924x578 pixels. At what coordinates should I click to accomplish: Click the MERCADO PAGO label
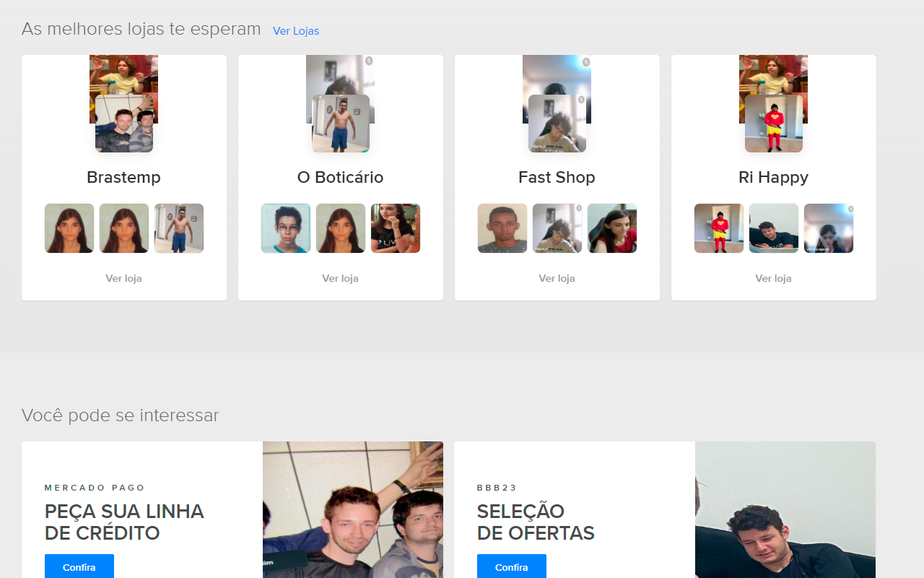(x=95, y=488)
